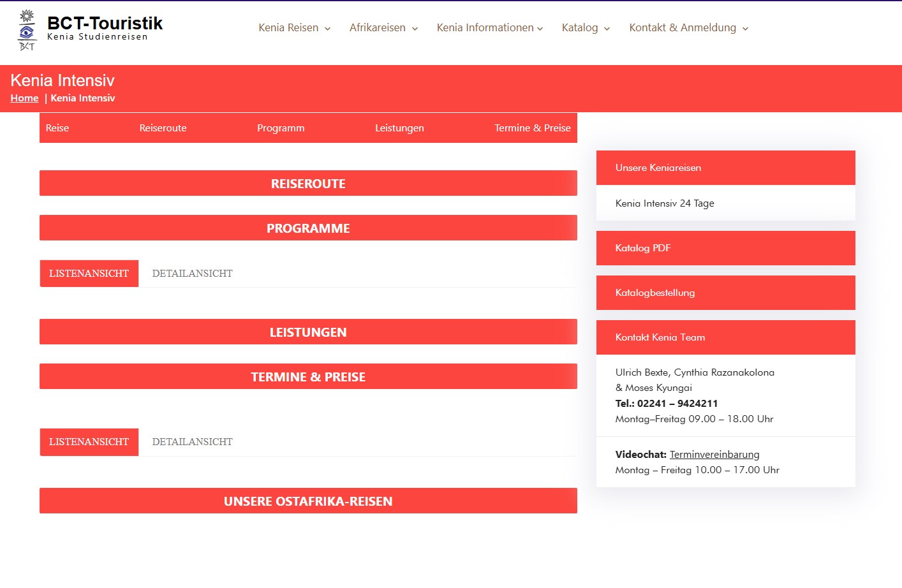Follow the Terminvereinbarung videochat link
902x588 pixels.
pyautogui.click(x=714, y=455)
